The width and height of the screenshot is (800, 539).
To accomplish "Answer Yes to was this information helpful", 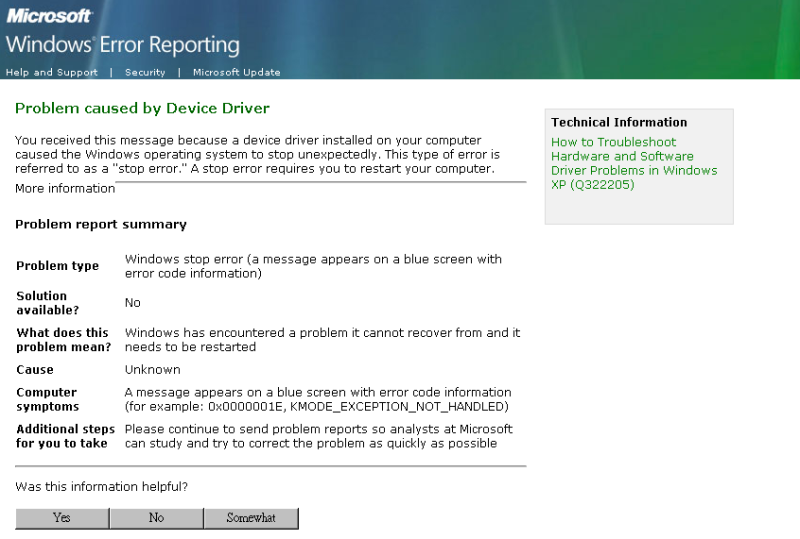I will point(62,518).
